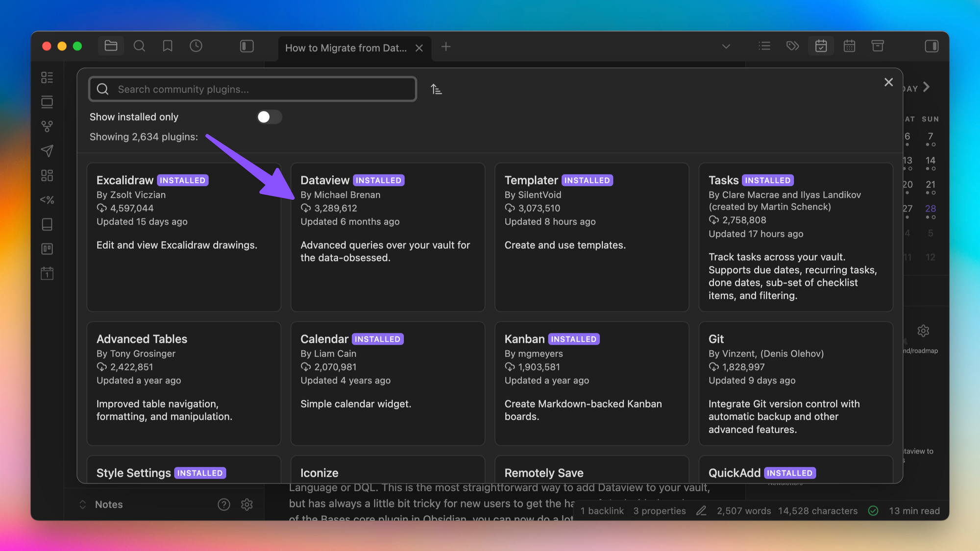Open graph view icon in left ribbon
980x551 pixels.
(47, 126)
